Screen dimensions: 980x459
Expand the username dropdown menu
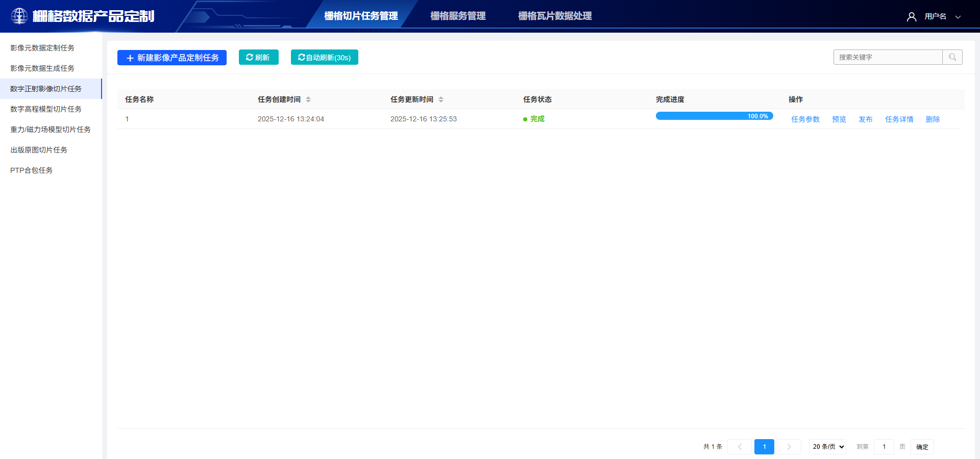pos(958,17)
